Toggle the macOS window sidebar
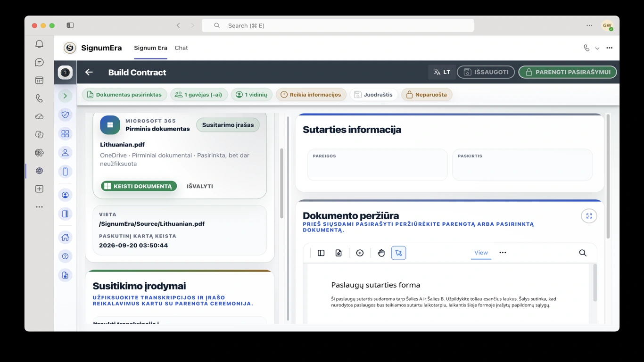The image size is (644, 362). coord(70,25)
